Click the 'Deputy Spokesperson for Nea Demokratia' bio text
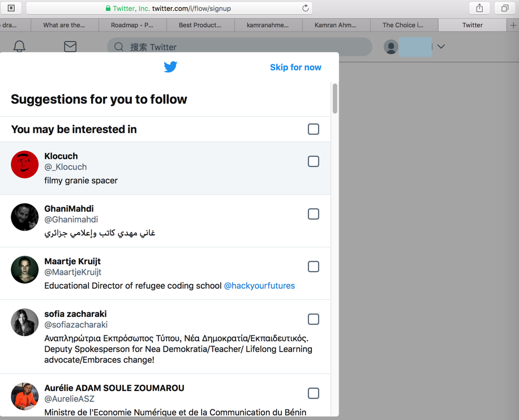Screen dimensions: 519x420 pyautogui.click(x=178, y=349)
